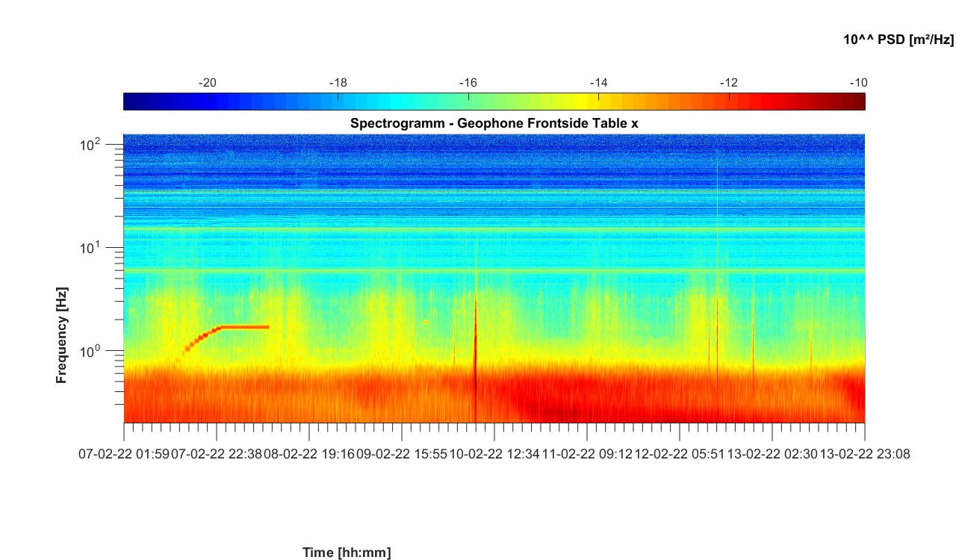Screen dimensions: 956x560
Task: Select the 'Frequency [Hz]' y-axis label
Action: click(x=62, y=335)
